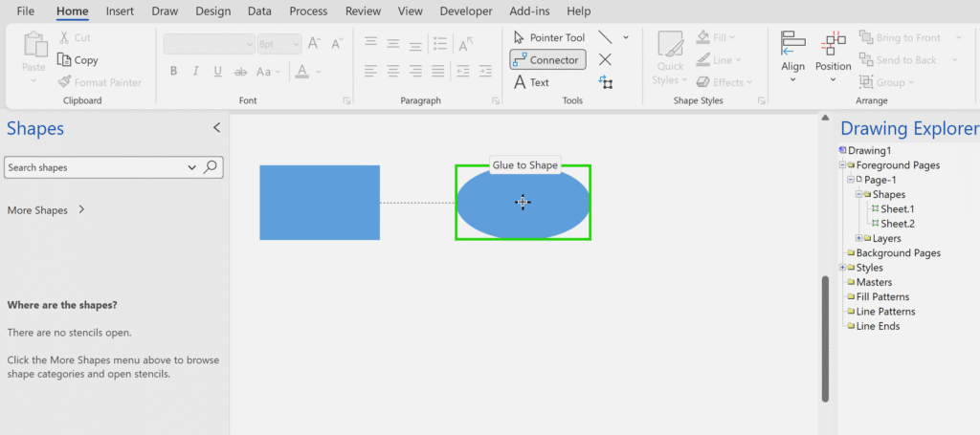Select the Pointer Tool
Viewport: 980px width, 435px height.
click(x=548, y=37)
